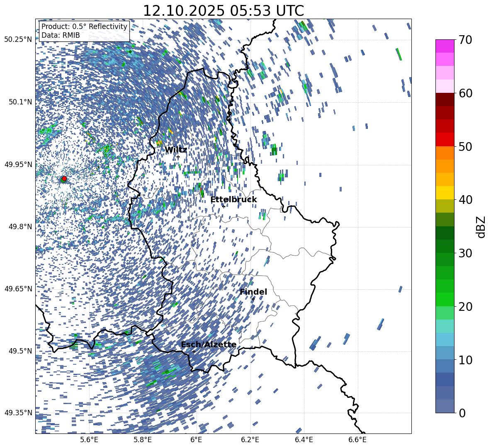Click the 50.1°N latitude label
Screen dimensions: 491x448
coord(21,102)
